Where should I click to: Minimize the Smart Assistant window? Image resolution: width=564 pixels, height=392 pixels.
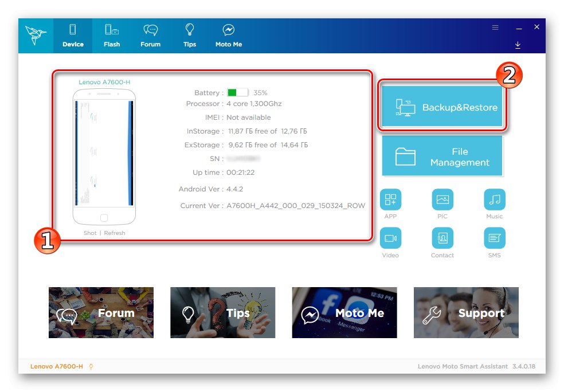click(x=519, y=28)
